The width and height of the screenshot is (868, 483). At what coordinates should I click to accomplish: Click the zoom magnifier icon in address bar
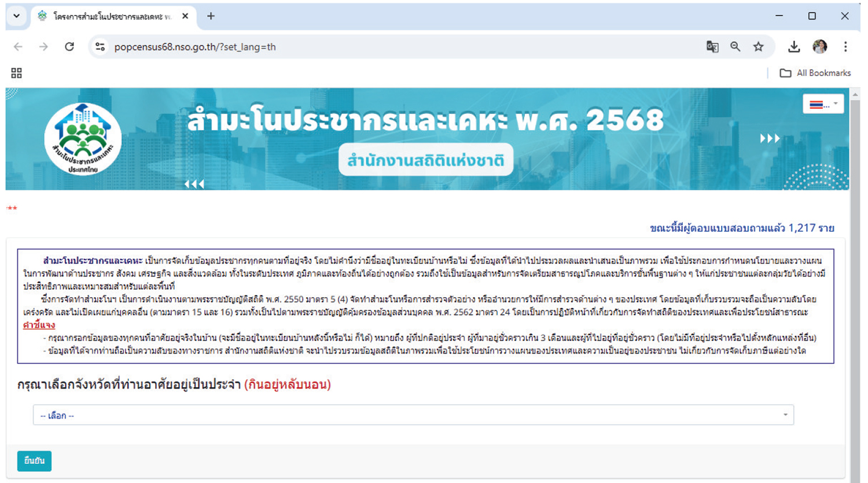click(x=735, y=47)
